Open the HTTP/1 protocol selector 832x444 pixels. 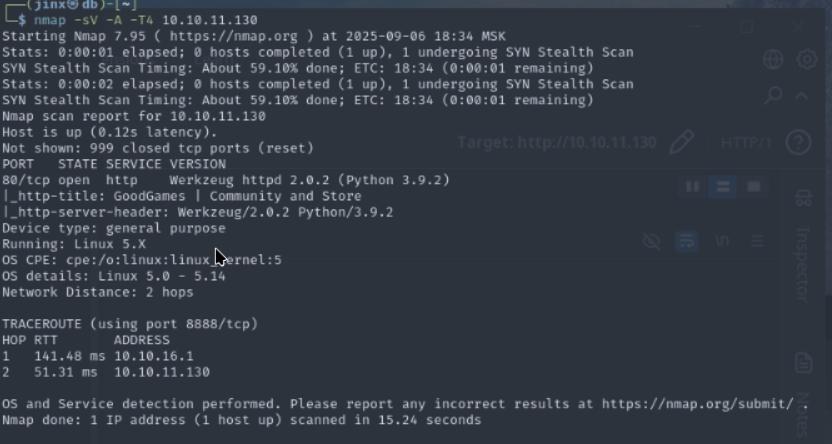click(x=746, y=142)
